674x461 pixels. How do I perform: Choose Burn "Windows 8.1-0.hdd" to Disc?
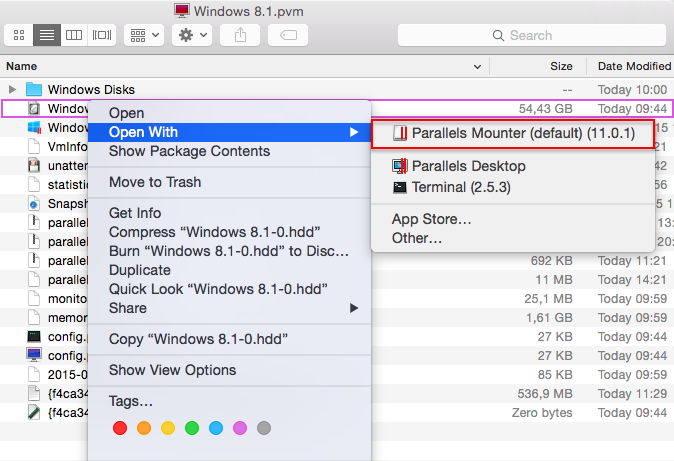(x=229, y=251)
